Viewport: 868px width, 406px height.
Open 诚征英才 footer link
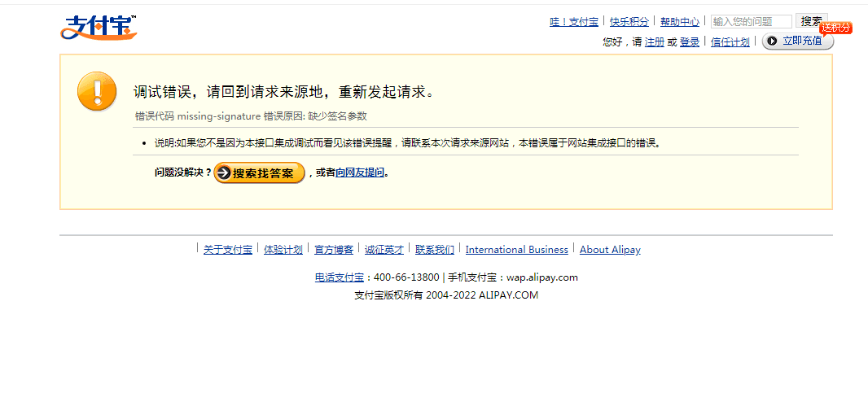[x=384, y=250]
